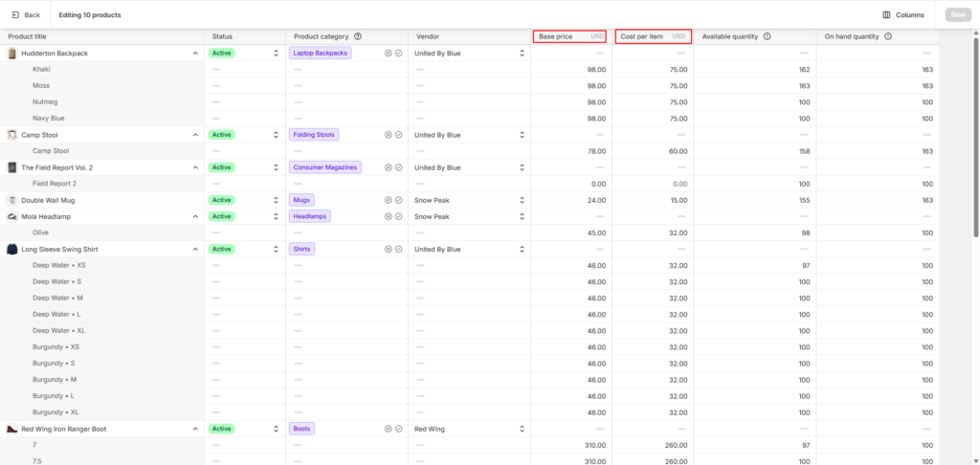Reject Headlamps category suggestion
This screenshot has height=465, width=980.
click(389, 216)
